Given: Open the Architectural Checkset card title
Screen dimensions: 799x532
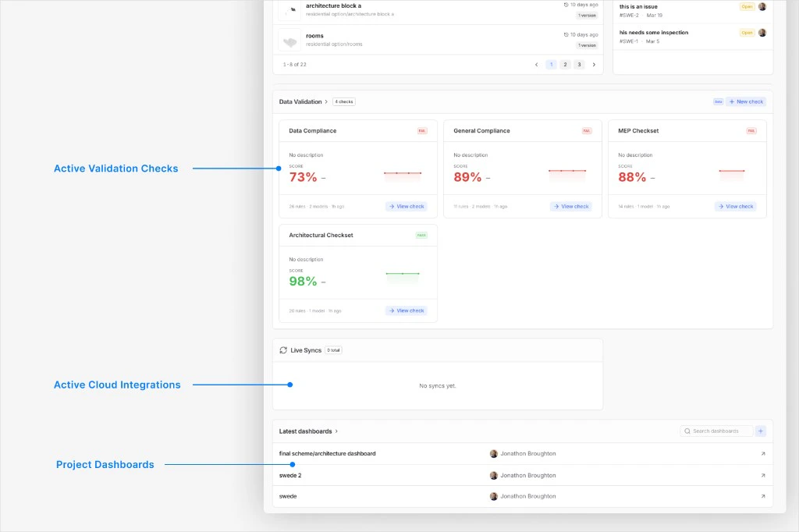Looking at the screenshot, I should (x=321, y=236).
